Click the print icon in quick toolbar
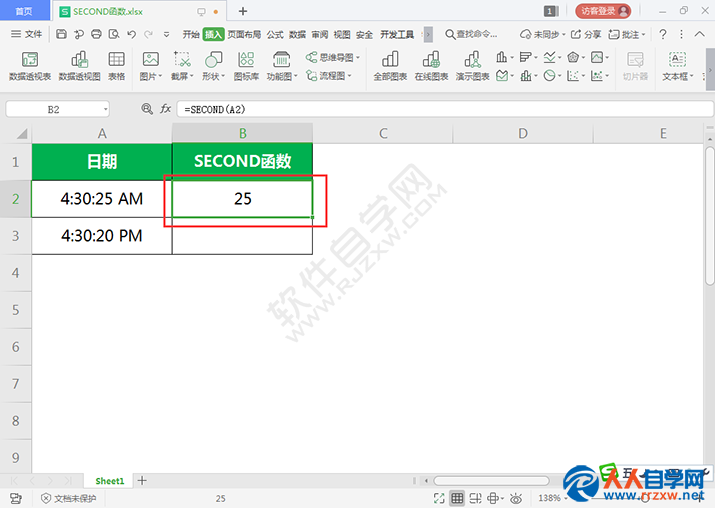715x508 pixels. (96, 34)
